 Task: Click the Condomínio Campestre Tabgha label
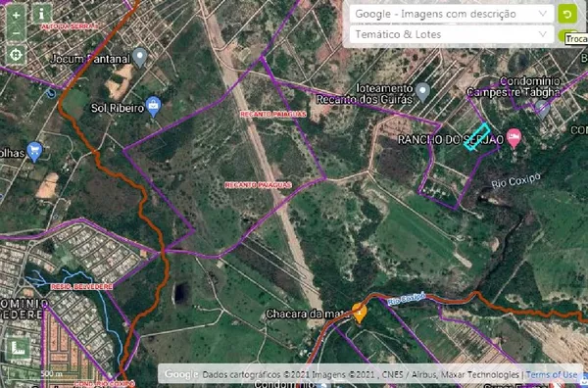pyautogui.click(x=514, y=86)
